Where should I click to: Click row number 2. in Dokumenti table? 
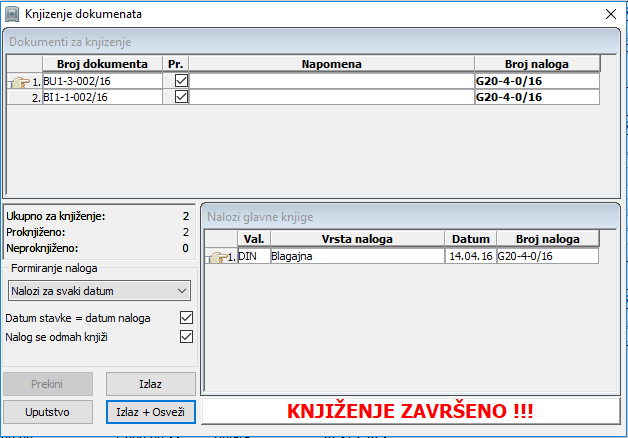[x=36, y=98]
